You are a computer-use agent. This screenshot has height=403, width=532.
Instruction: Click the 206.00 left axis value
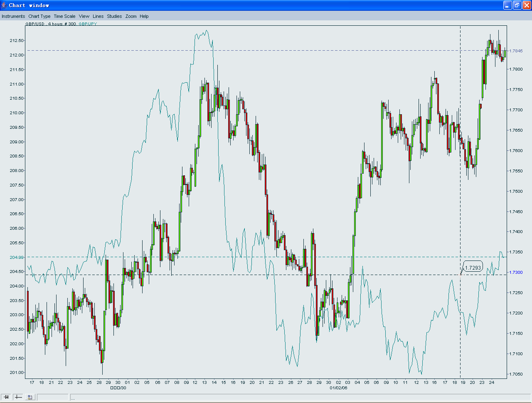[17, 229]
